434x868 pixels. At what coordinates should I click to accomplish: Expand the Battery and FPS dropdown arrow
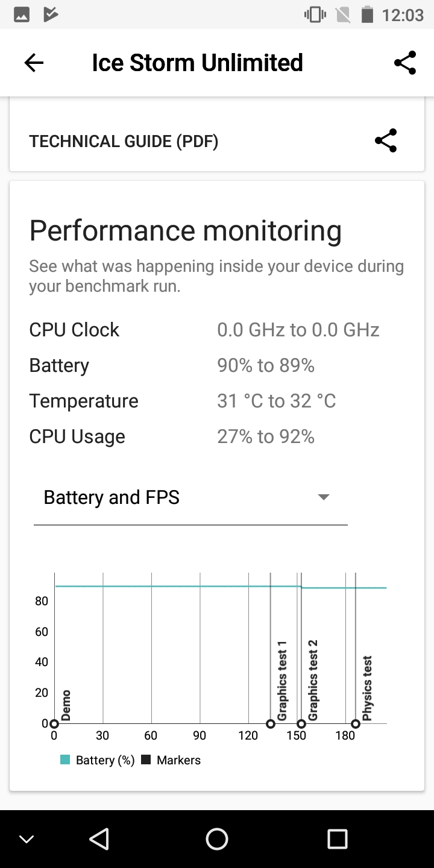click(324, 497)
